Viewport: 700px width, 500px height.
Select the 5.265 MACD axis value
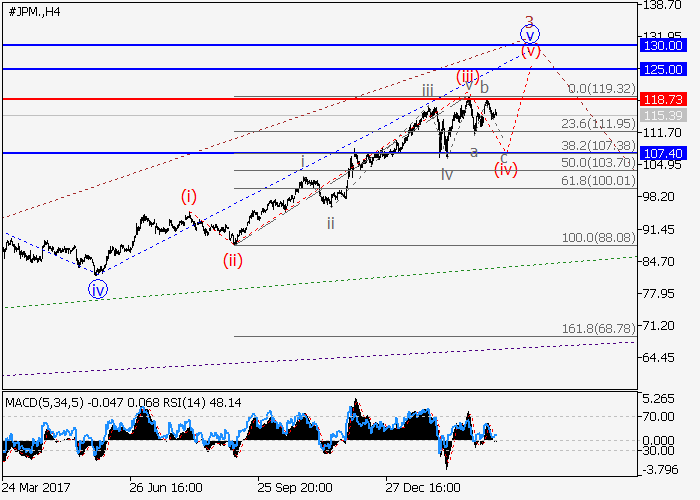tap(658, 399)
